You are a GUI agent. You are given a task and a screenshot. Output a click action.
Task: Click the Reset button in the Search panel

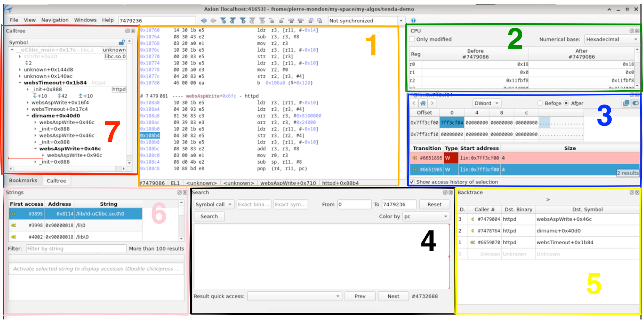(434, 204)
